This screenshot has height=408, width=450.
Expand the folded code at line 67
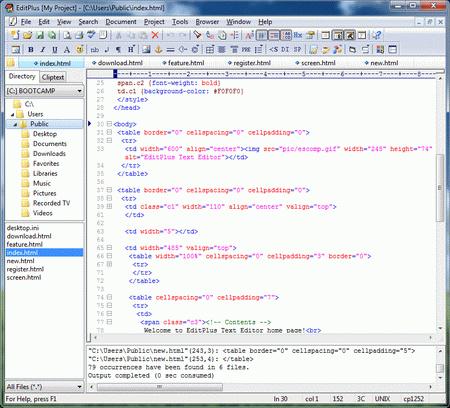(x=109, y=264)
